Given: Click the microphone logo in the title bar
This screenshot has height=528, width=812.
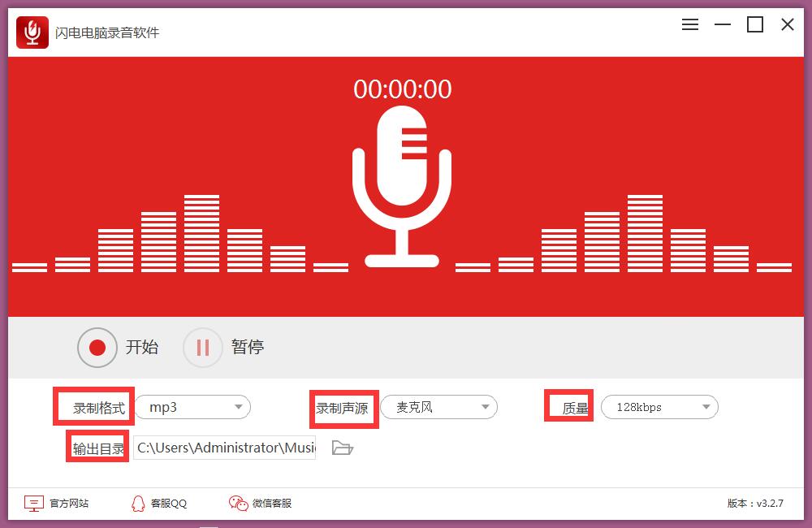Looking at the screenshot, I should tap(32, 32).
